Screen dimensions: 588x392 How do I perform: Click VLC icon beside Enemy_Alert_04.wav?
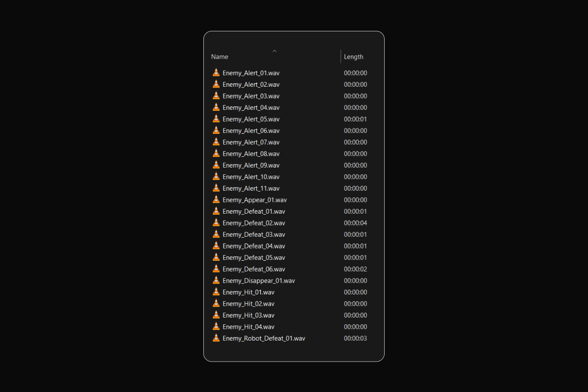[216, 107]
